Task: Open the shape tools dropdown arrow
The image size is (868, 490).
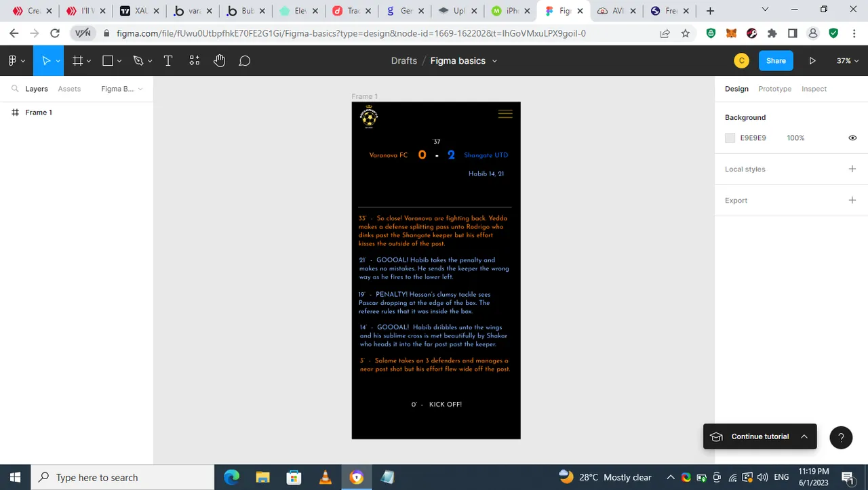Action: click(x=119, y=61)
